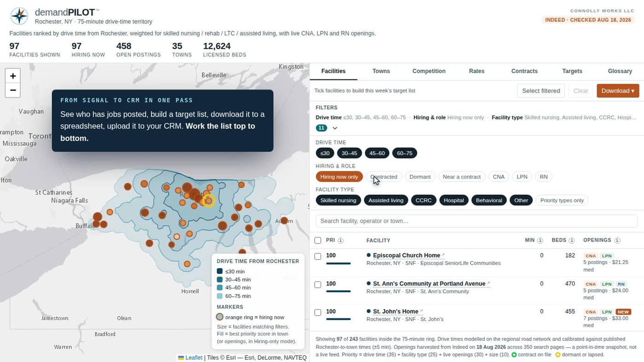644x362 pixels.
Task: Click the 12,624 licensed beds stat
Action: coord(224,50)
